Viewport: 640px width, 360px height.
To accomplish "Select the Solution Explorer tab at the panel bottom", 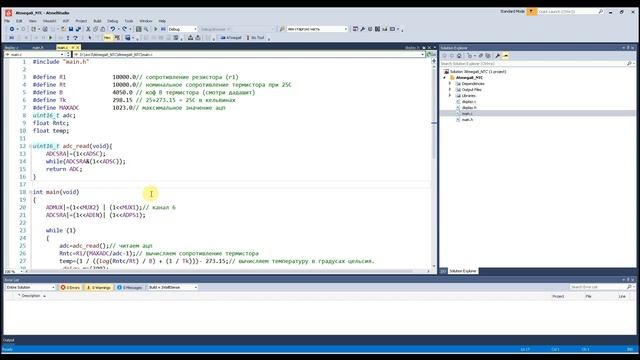I will (x=463, y=271).
